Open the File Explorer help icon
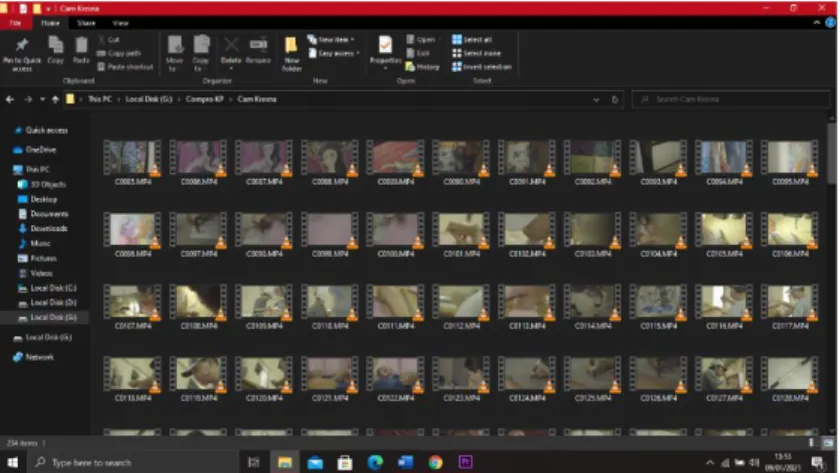Viewport: 840px width, 473px height. [830, 22]
